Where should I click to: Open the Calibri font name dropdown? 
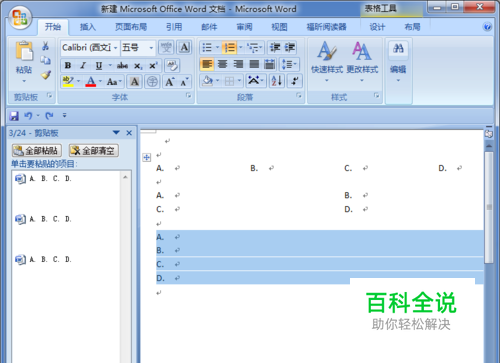(116, 48)
